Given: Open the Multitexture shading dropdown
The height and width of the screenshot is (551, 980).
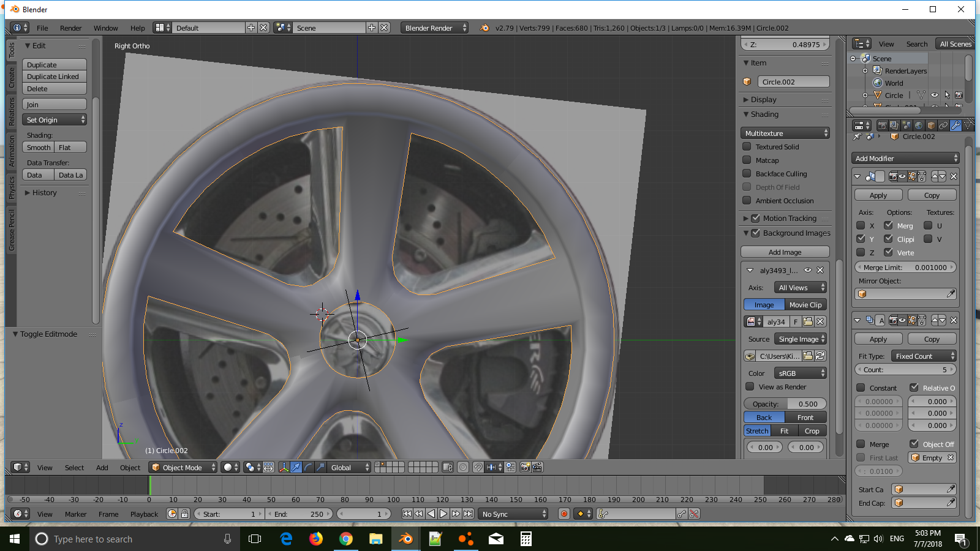Looking at the screenshot, I should 785,133.
